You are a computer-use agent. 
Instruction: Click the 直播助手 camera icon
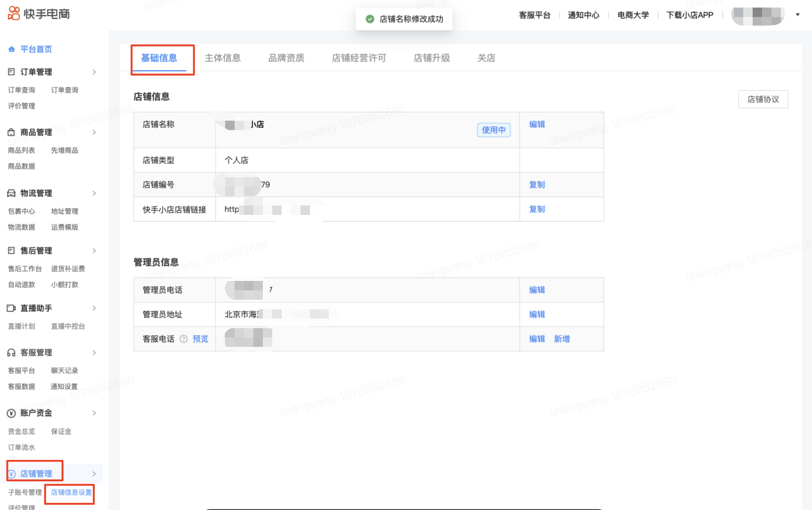click(x=11, y=308)
